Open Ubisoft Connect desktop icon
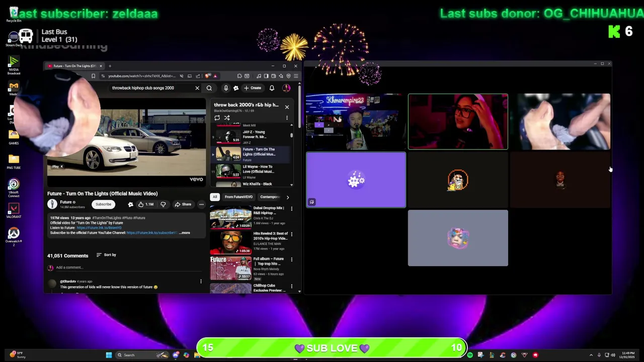The height and width of the screenshot is (362, 644). tap(14, 188)
